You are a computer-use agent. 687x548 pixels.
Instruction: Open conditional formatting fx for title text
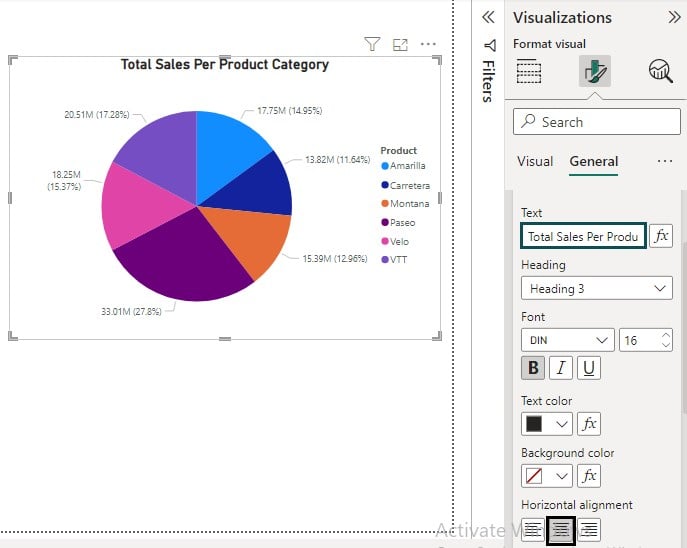[x=661, y=236]
